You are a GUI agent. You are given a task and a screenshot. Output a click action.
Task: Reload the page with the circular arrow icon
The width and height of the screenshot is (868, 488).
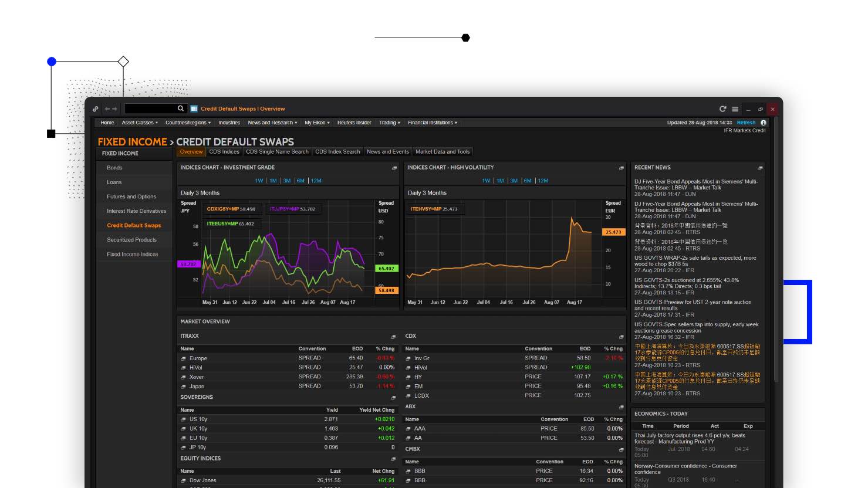click(723, 109)
